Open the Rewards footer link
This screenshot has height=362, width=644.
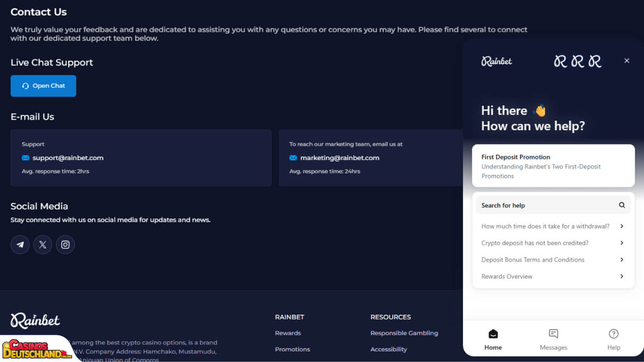point(288,333)
